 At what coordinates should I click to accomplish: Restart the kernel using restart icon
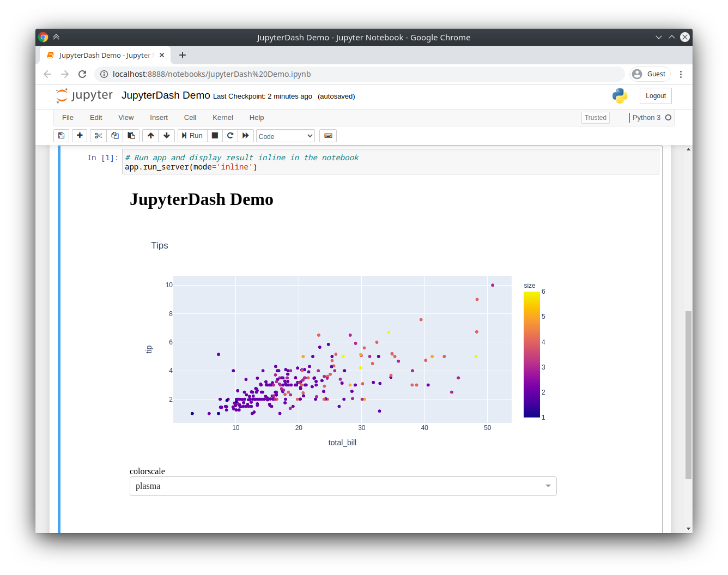click(230, 135)
